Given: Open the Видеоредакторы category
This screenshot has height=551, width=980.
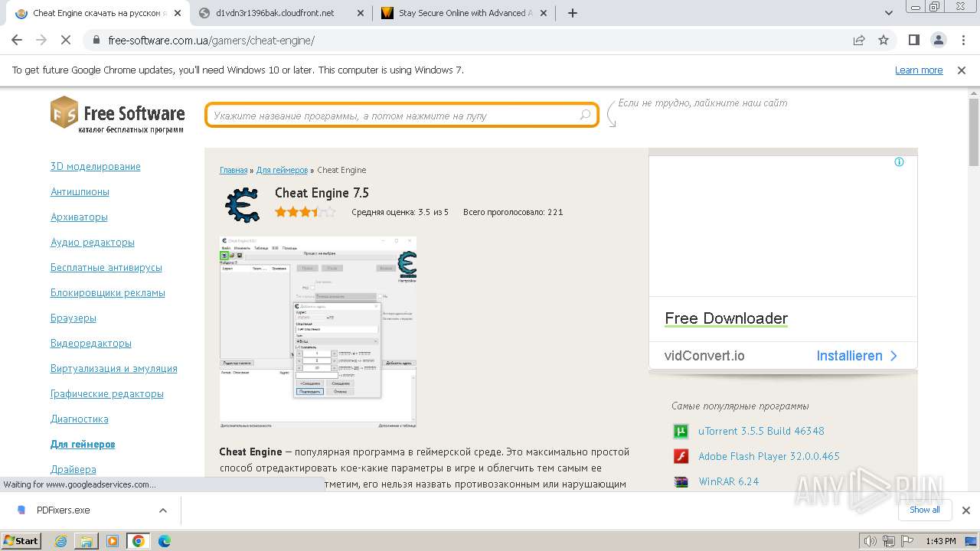Looking at the screenshot, I should [x=90, y=343].
